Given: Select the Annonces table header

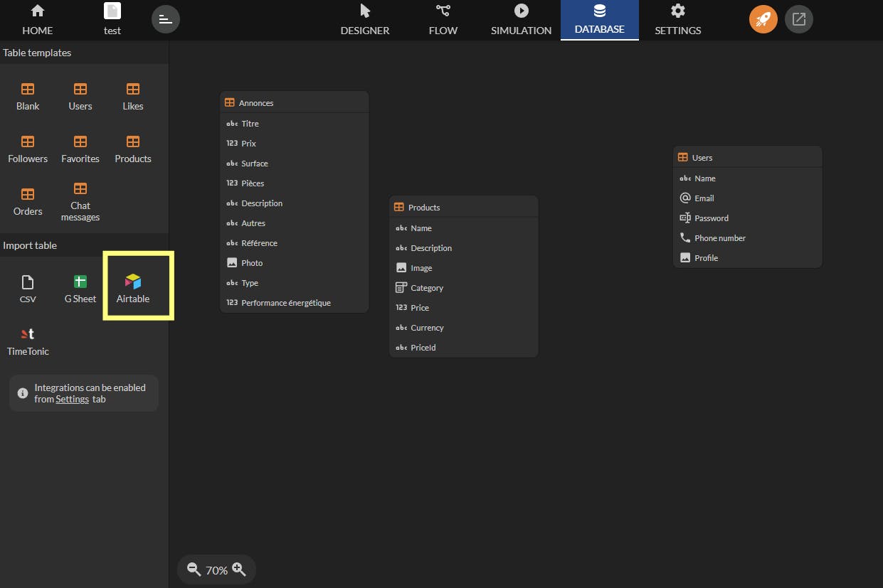Looking at the screenshot, I should point(295,102).
